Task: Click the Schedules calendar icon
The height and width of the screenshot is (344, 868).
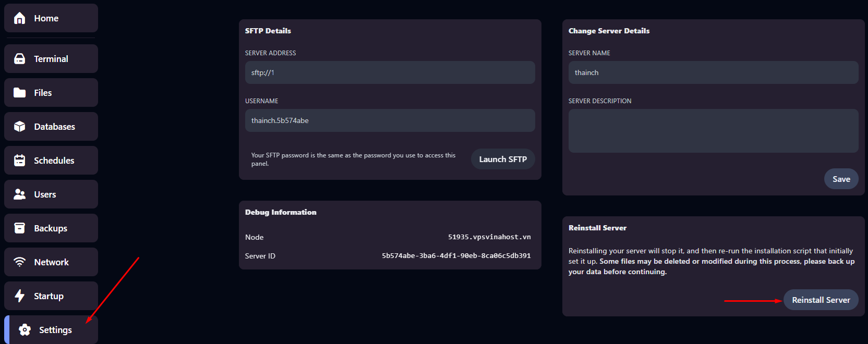Action: [x=20, y=161]
